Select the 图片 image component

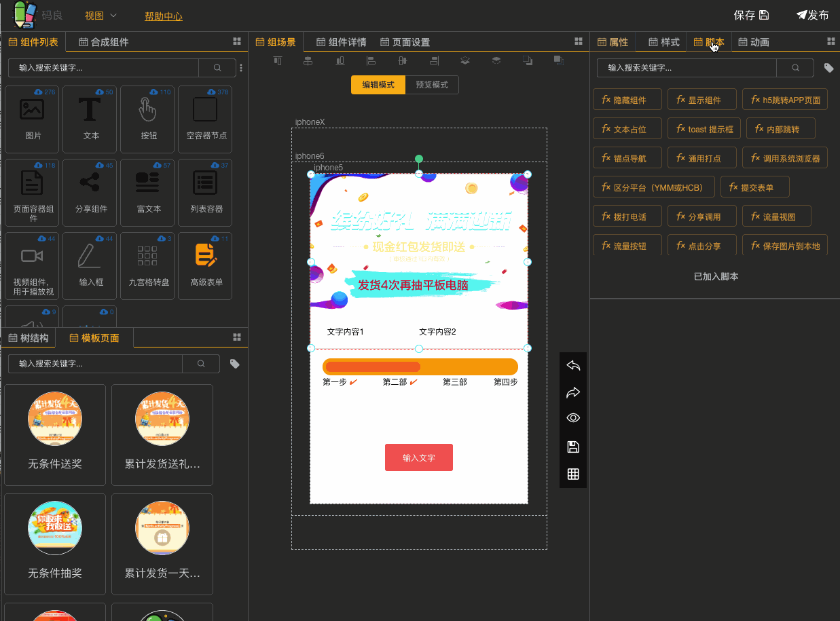(32, 119)
